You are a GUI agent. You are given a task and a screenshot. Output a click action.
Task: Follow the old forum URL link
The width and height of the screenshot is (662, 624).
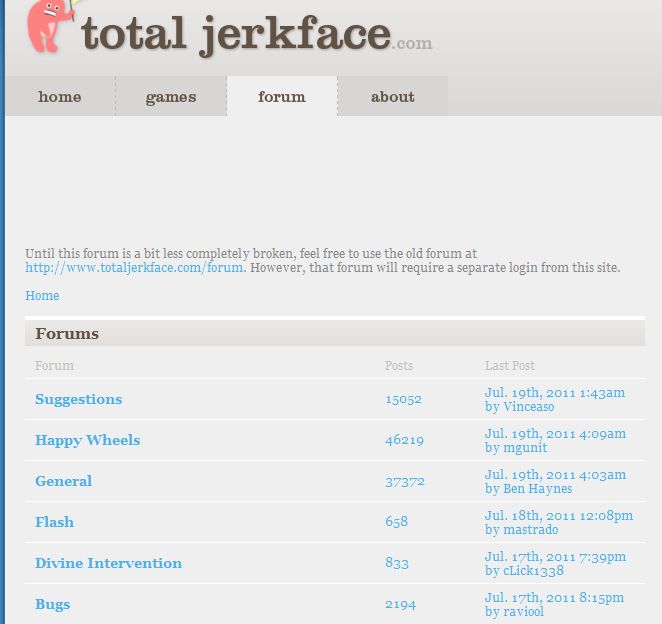(x=134, y=268)
